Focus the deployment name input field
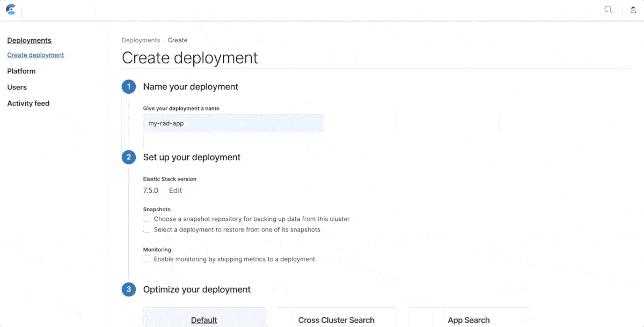644x327 pixels. [x=233, y=123]
